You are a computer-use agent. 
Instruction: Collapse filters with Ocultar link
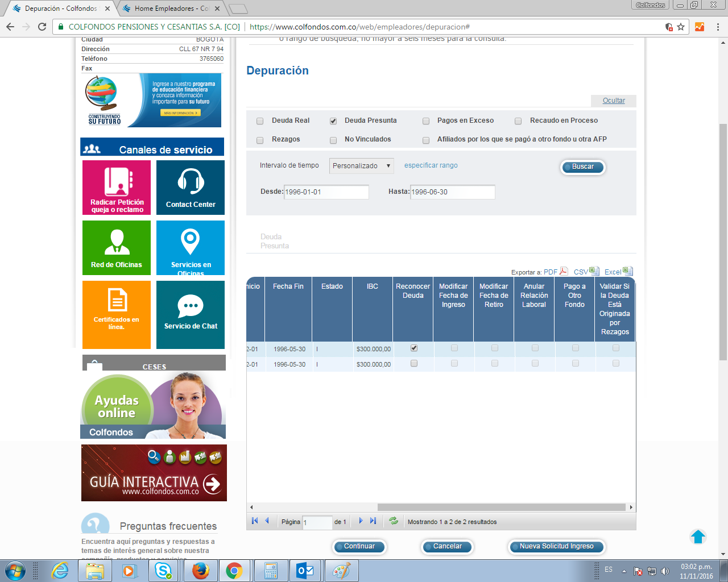point(614,101)
